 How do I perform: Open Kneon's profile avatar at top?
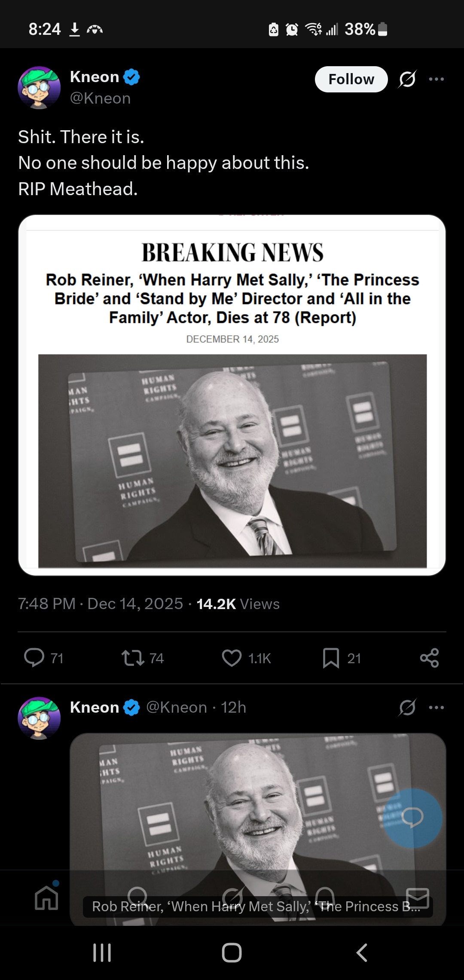click(x=39, y=87)
